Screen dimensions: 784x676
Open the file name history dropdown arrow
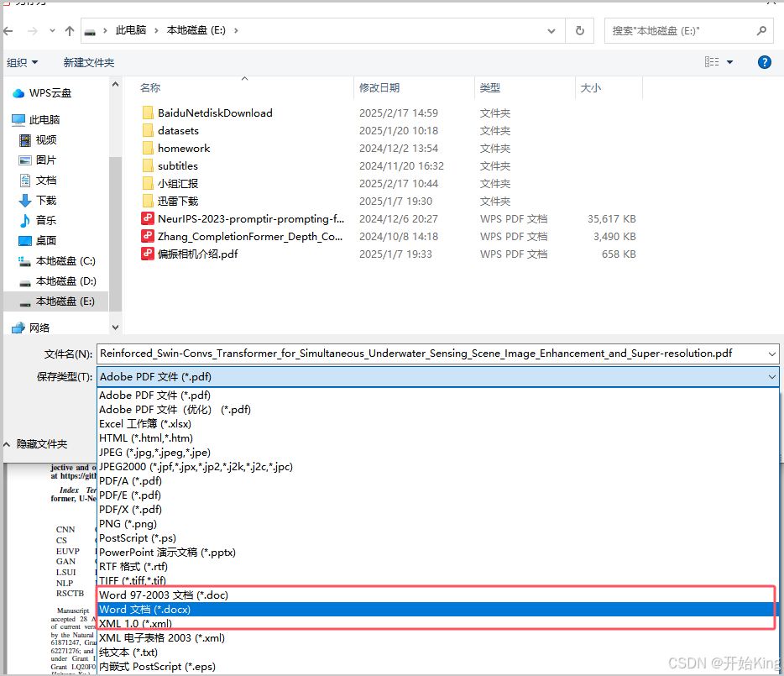coord(772,354)
